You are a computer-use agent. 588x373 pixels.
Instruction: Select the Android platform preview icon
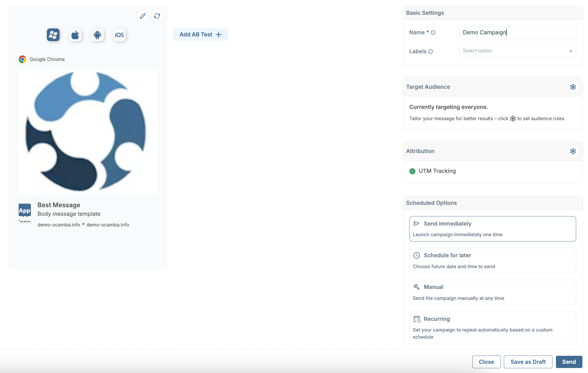pos(97,35)
